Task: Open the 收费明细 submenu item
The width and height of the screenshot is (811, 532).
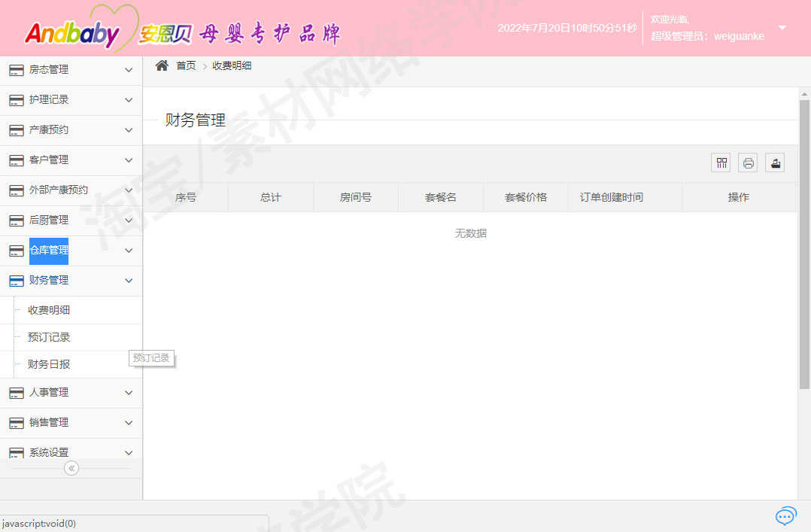Action: pyautogui.click(x=49, y=310)
